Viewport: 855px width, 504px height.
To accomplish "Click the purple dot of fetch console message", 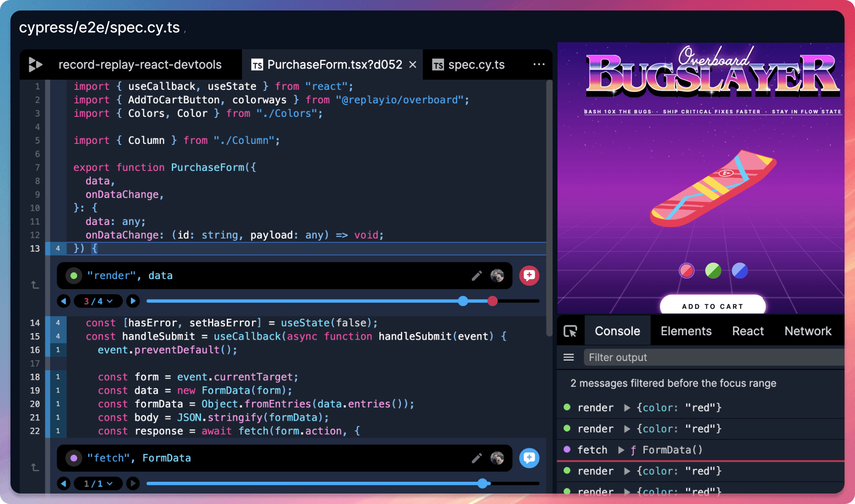I will coord(567,449).
